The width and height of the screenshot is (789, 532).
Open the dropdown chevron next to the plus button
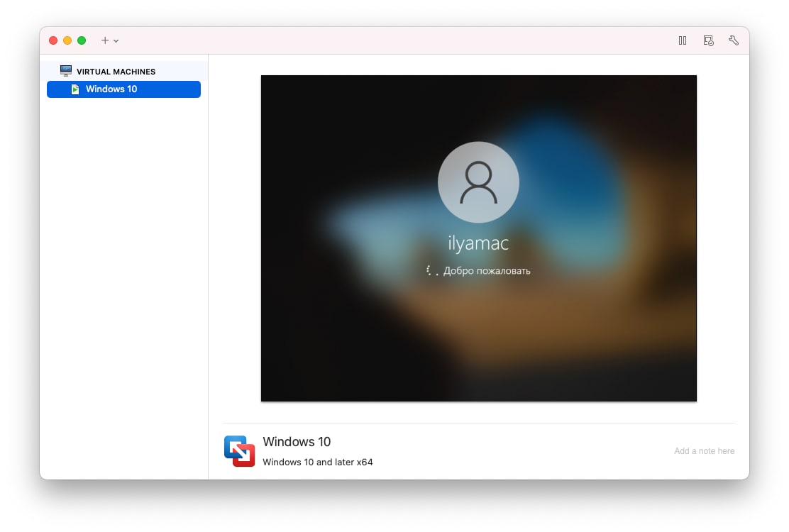pos(116,40)
